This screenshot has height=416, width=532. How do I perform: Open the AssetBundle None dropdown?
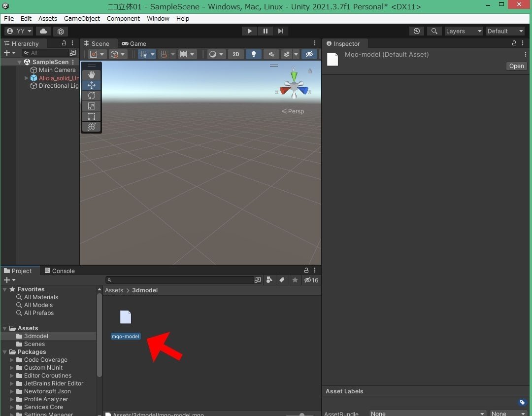(x=428, y=413)
